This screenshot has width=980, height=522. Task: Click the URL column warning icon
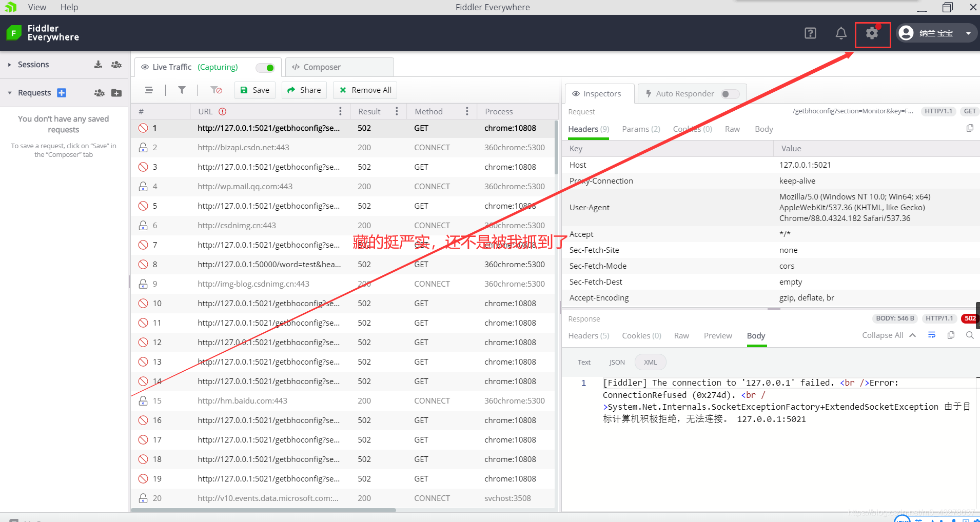pos(223,111)
